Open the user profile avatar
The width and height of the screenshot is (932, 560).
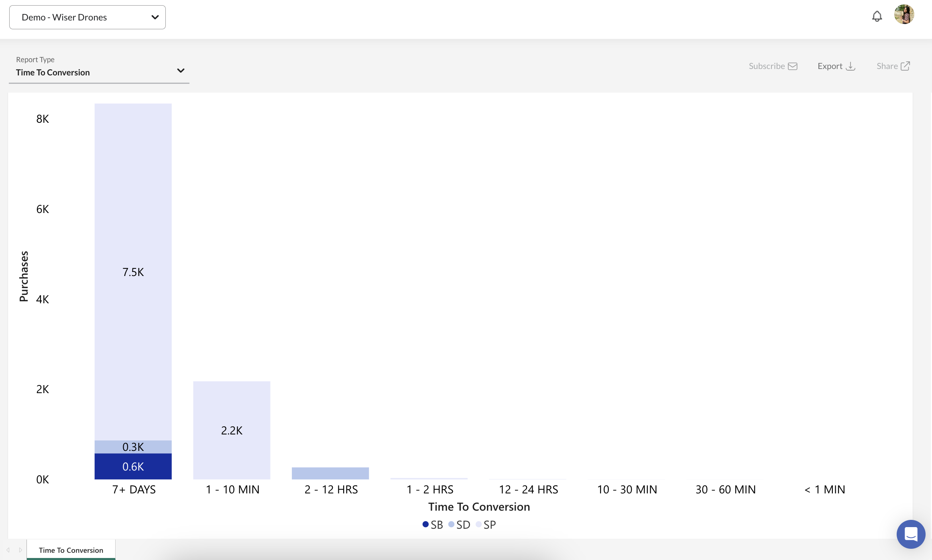[x=904, y=15]
